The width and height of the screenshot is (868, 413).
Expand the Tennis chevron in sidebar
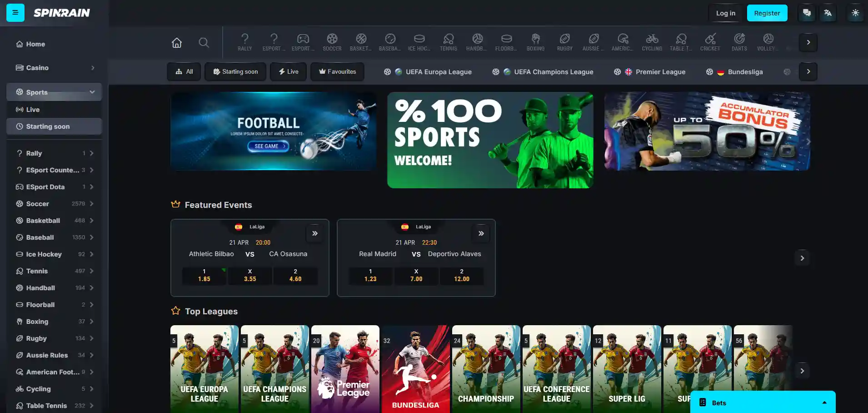91,271
